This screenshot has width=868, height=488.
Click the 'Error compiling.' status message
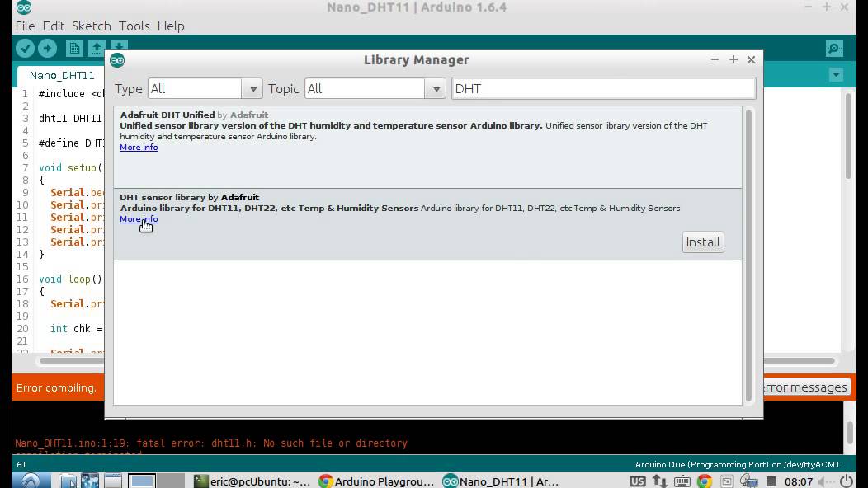coord(56,388)
